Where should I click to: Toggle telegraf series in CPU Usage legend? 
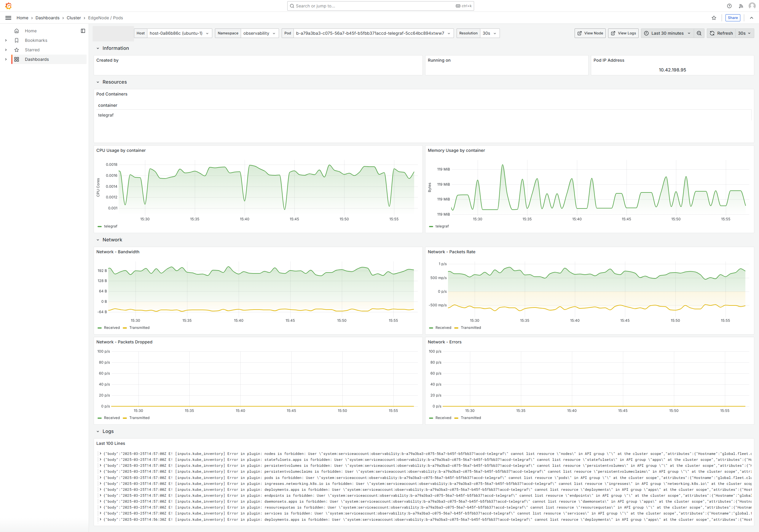(x=110, y=226)
